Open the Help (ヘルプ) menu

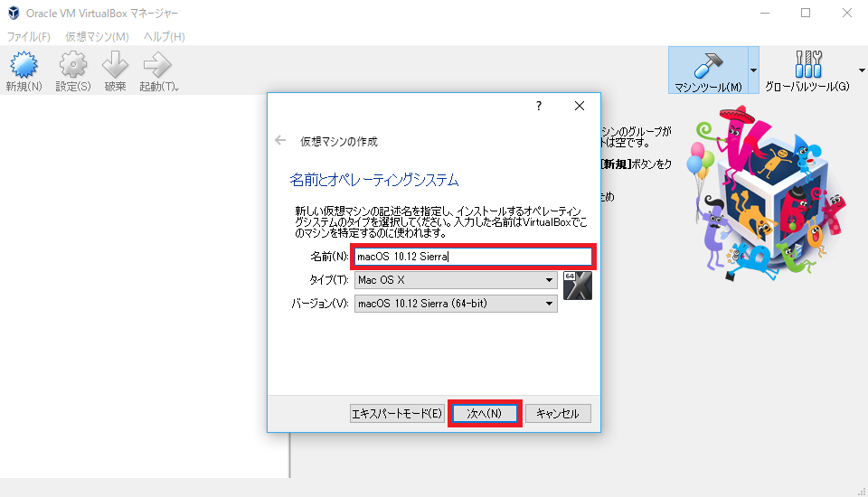165,36
